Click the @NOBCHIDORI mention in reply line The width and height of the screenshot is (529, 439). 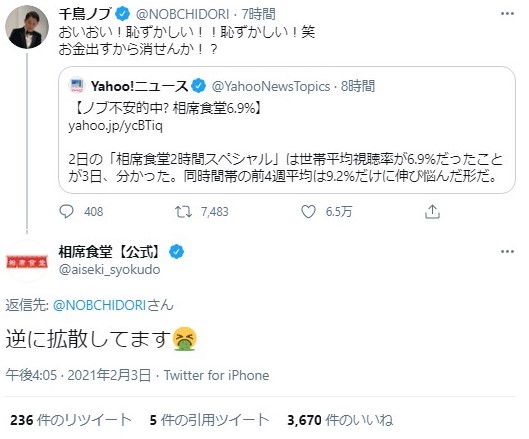pyautogui.click(x=100, y=305)
